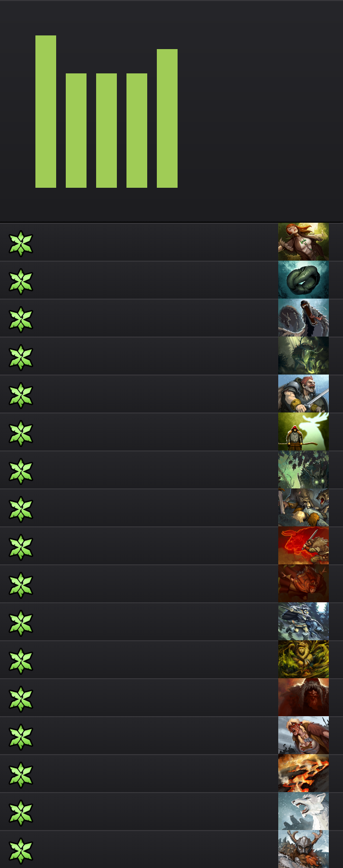Open the red-haired woman card thumbnail
This screenshot has height=868, width=343.
(304, 242)
